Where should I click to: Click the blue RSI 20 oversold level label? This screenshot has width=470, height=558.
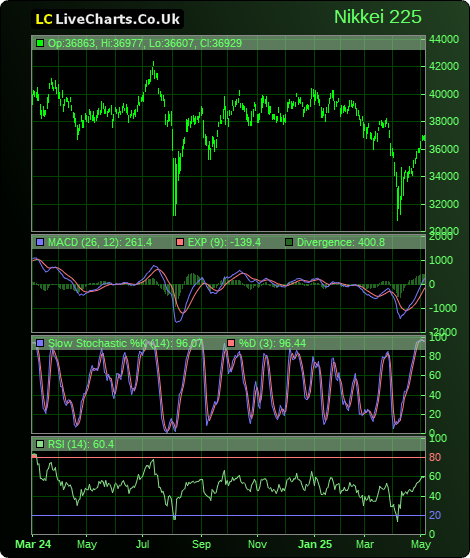click(x=435, y=515)
